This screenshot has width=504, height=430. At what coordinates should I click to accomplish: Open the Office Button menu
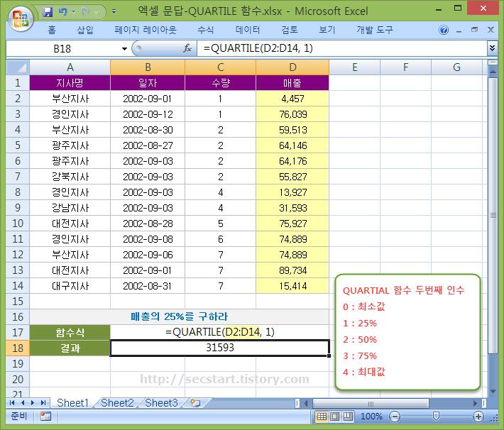click(21, 18)
